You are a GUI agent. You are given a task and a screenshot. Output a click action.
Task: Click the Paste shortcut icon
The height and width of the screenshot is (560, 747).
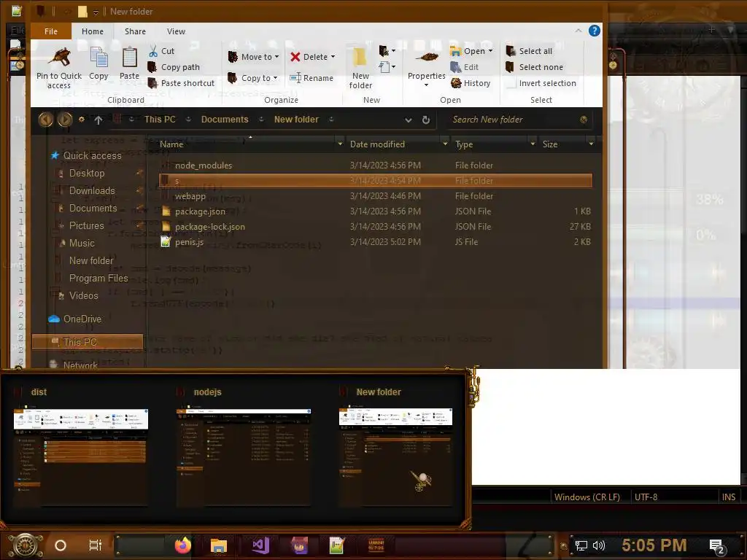[x=152, y=83]
